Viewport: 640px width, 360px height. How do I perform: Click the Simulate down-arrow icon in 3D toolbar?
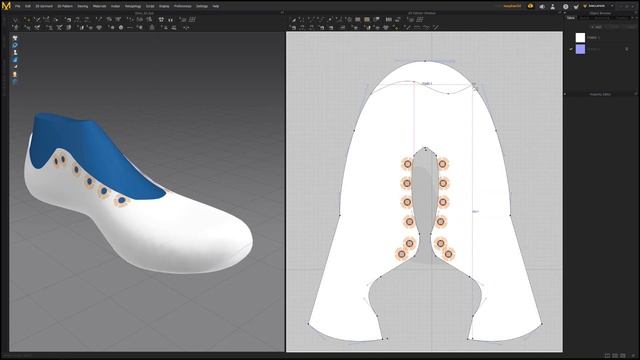(15, 20)
